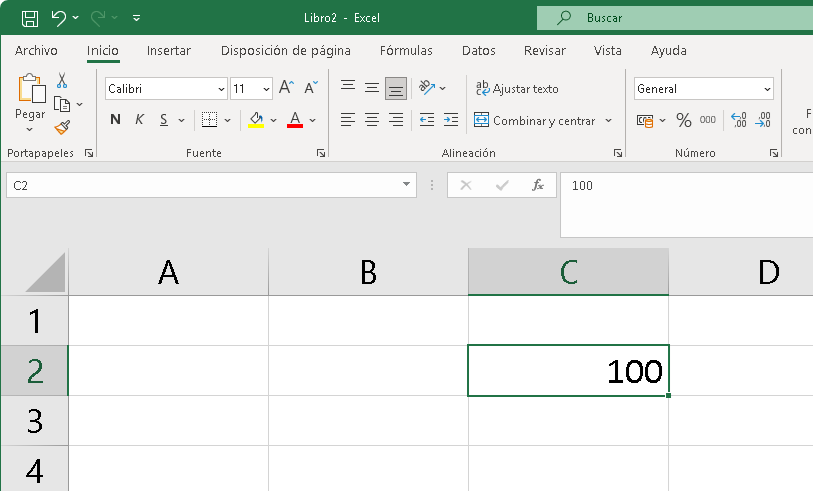Center text horizontally in cell
Image resolution: width=813 pixels, height=491 pixels.
pyautogui.click(x=372, y=120)
